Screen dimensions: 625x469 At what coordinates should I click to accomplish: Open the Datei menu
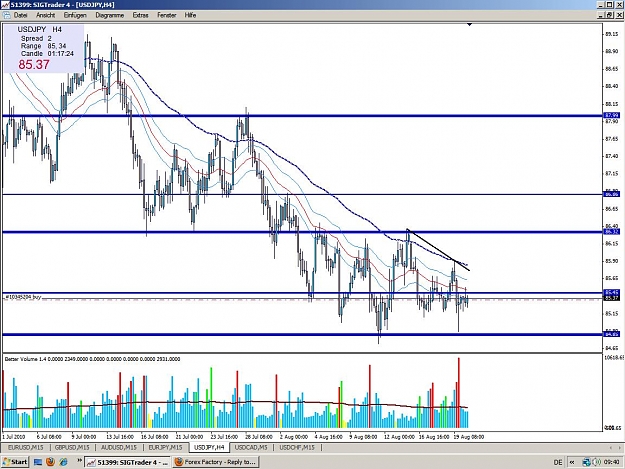[x=21, y=15]
